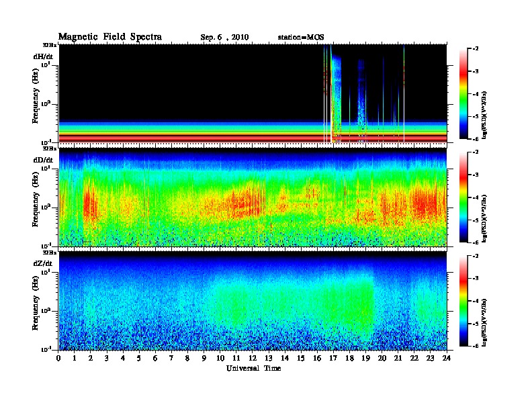Viewport: 532px width, 411px height.
Task: Click inside the dZ/dt spectrogram plot
Action: point(253,301)
